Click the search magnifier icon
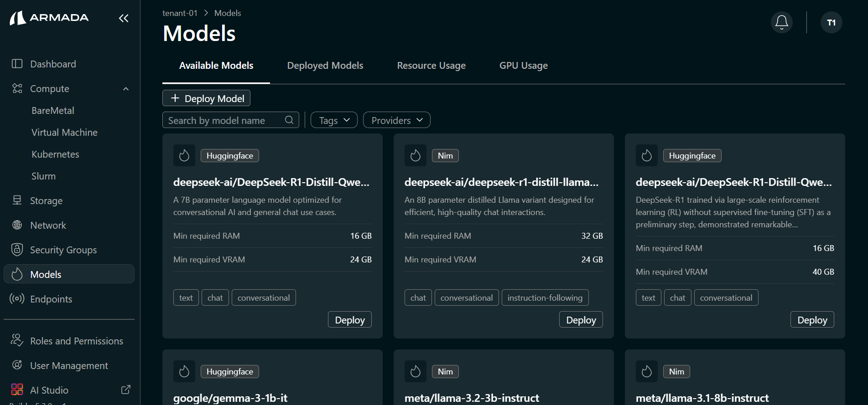Screen dimensions: 868x405 click(289, 120)
